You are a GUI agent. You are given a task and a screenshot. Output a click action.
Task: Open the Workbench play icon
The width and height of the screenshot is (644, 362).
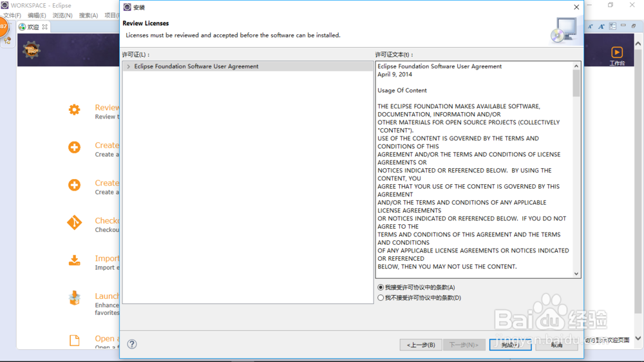click(x=617, y=52)
